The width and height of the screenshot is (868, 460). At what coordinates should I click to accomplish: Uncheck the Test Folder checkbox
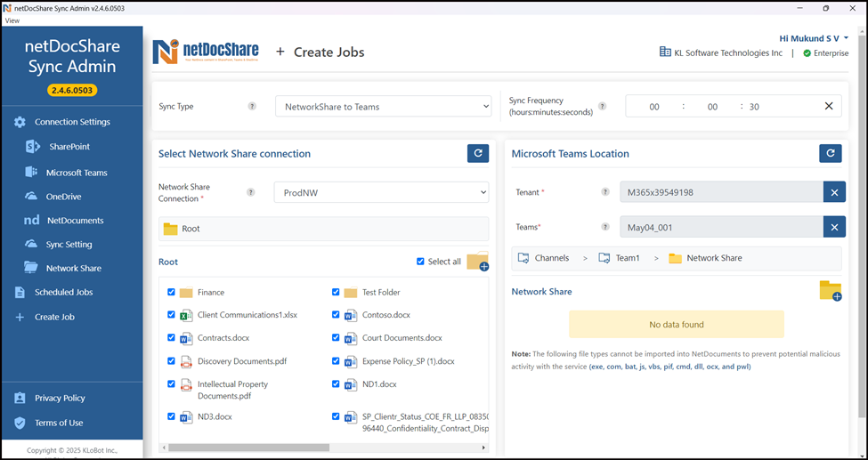[336, 292]
